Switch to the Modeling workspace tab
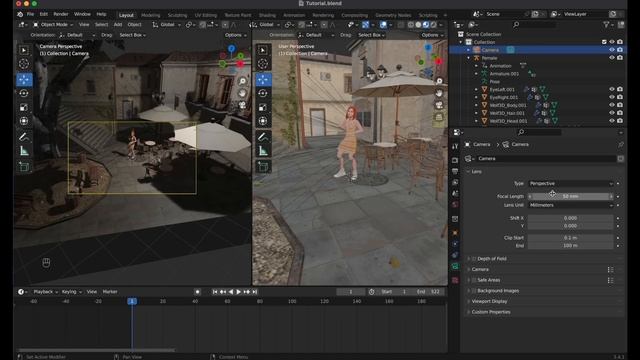 [x=151, y=15]
